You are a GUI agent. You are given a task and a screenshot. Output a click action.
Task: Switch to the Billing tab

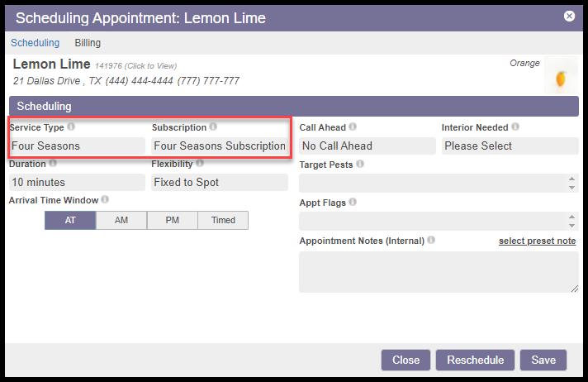point(88,43)
